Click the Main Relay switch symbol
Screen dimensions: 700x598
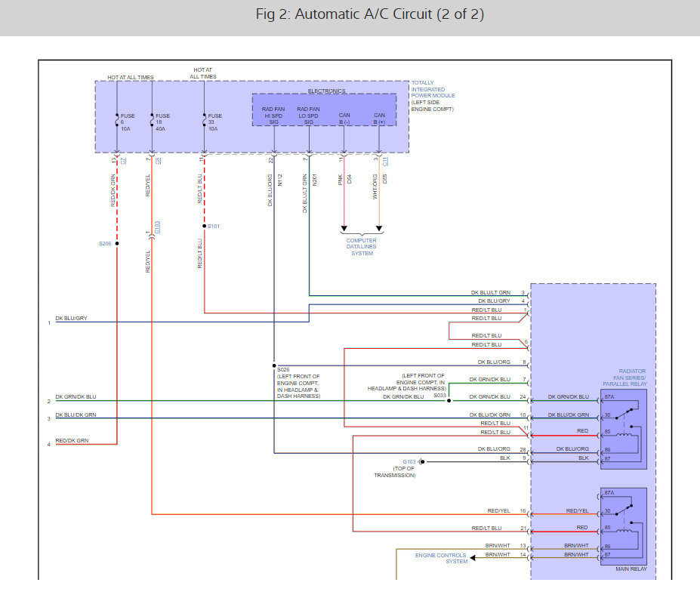click(x=624, y=509)
